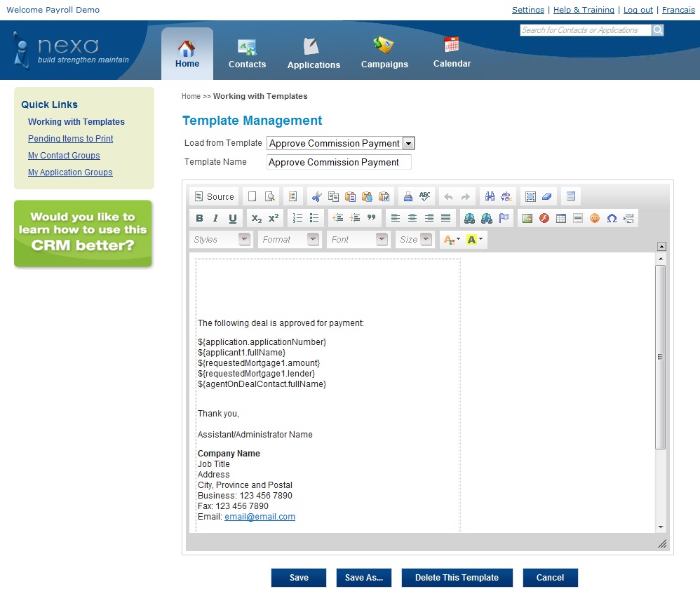
Task: Click the Save button
Action: click(x=299, y=578)
